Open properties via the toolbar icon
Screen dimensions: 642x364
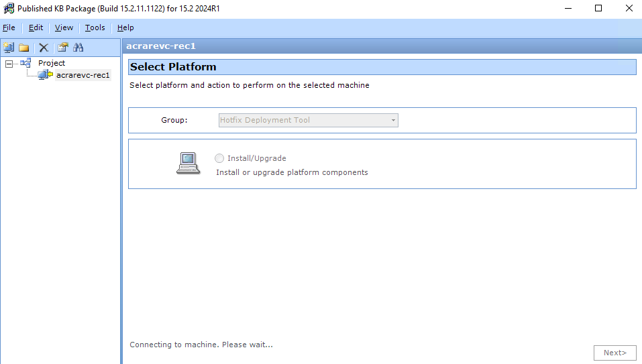tap(62, 48)
